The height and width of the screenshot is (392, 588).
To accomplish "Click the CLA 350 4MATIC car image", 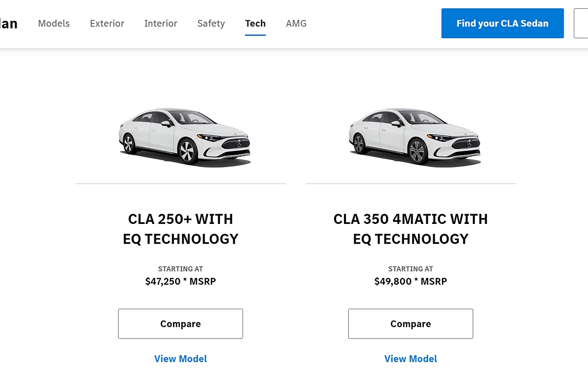I will [x=415, y=136].
